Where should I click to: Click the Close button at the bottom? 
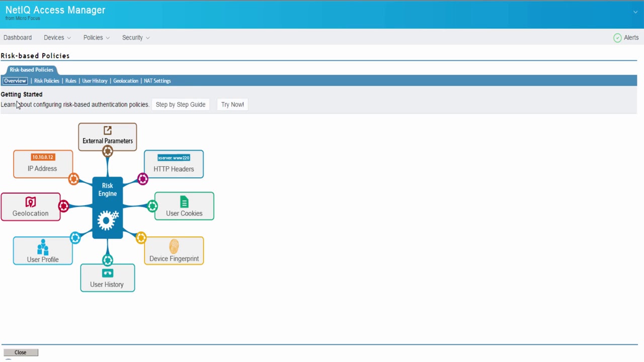(21, 352)
